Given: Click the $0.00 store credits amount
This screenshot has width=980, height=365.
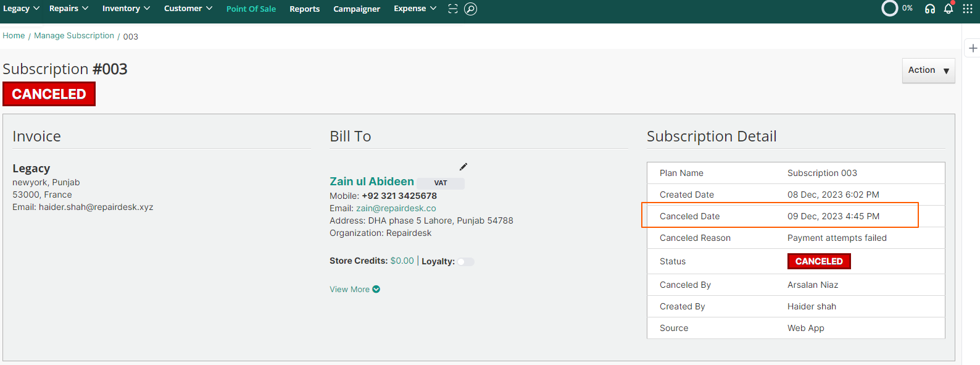Looking at the screenshot, I should pyautogui.click(x=402, y=261).
